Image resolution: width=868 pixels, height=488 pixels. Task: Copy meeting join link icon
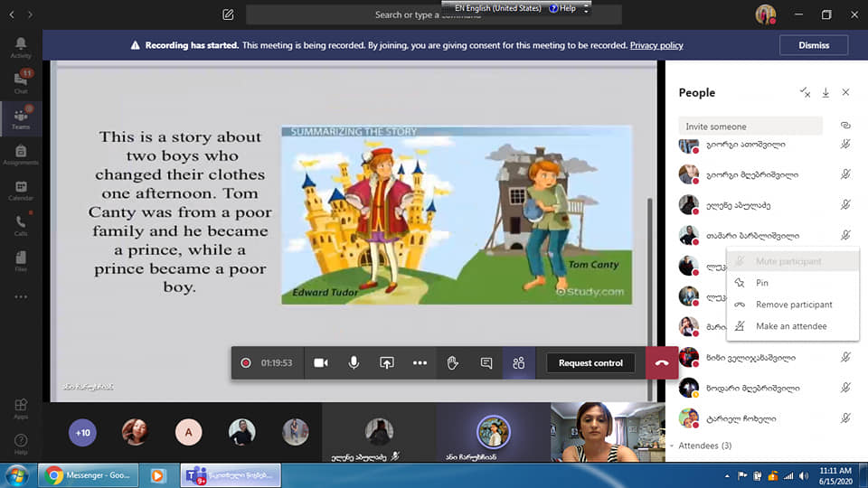coord(845,126)
